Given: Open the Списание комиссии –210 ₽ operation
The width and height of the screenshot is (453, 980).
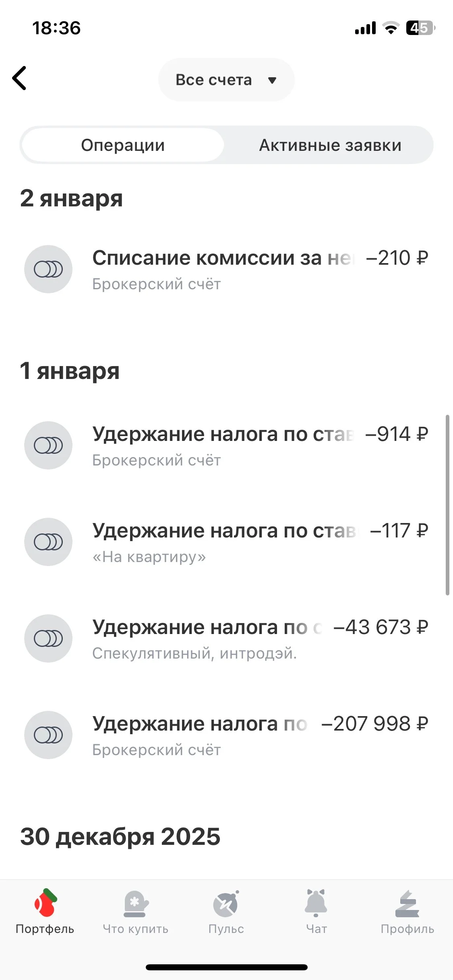Looking at the screenshot, I should click(226, 269).
